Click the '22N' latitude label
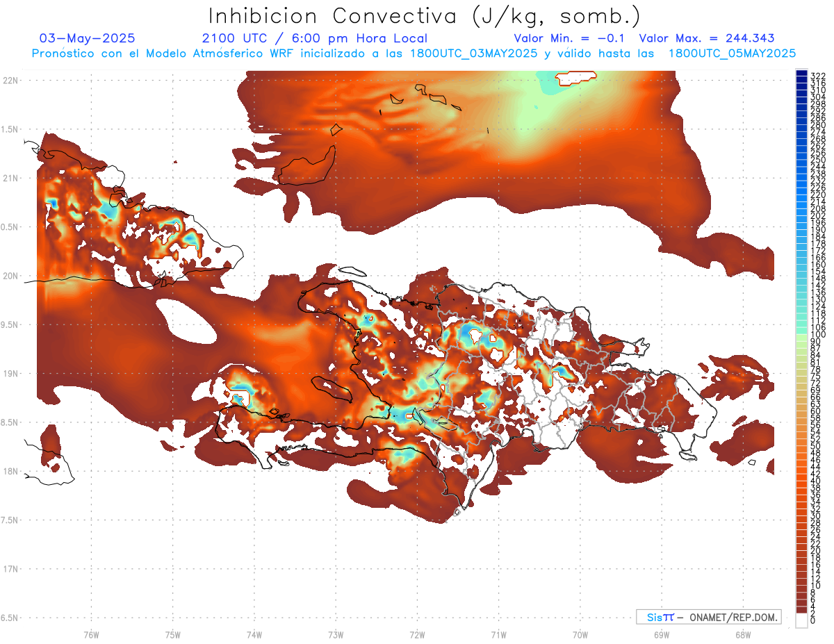Image resolution: width=834 pixels, height=644 pixels. (10, 80)
